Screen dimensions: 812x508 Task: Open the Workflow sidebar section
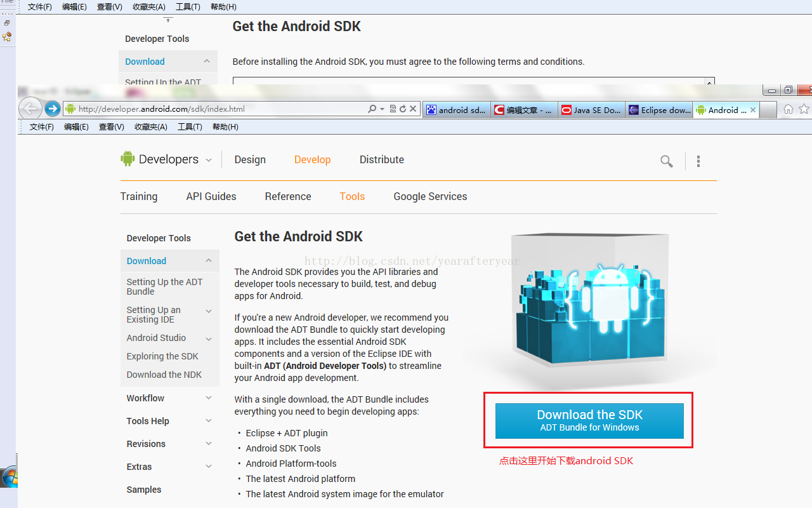coord(145,398)
